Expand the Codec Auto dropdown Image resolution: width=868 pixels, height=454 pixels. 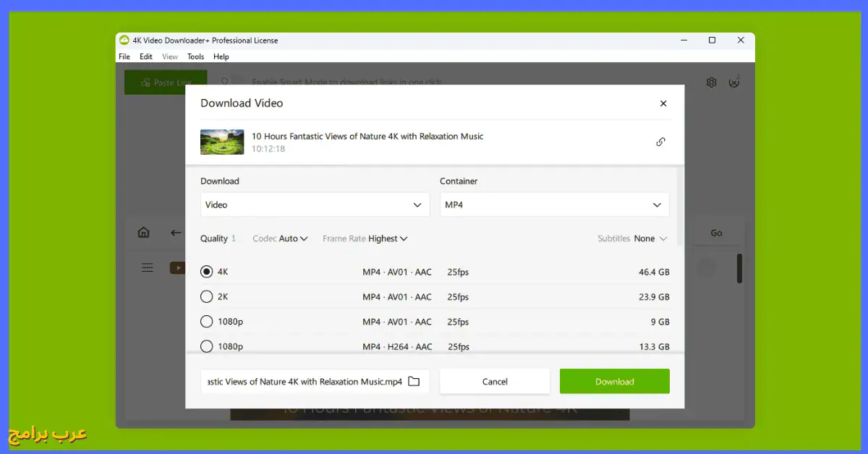click(281, 239)
